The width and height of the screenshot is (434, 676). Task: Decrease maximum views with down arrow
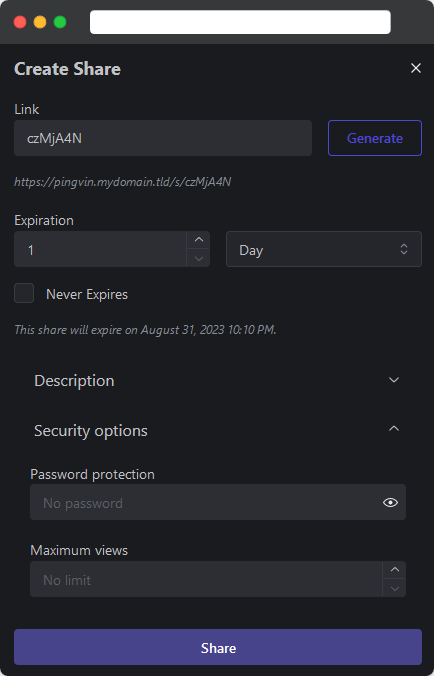tap(394, 588)
